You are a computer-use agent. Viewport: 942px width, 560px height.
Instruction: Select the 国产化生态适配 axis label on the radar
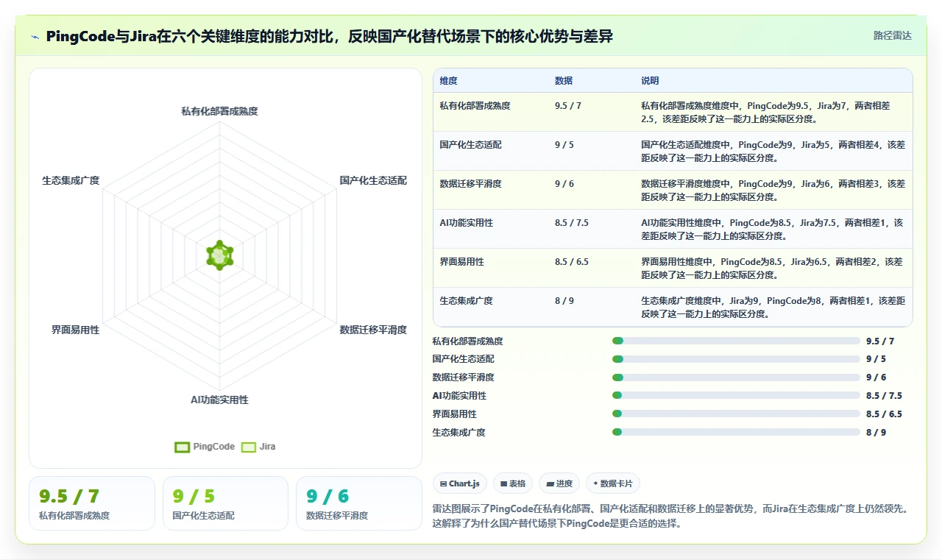tap(373, 180)
